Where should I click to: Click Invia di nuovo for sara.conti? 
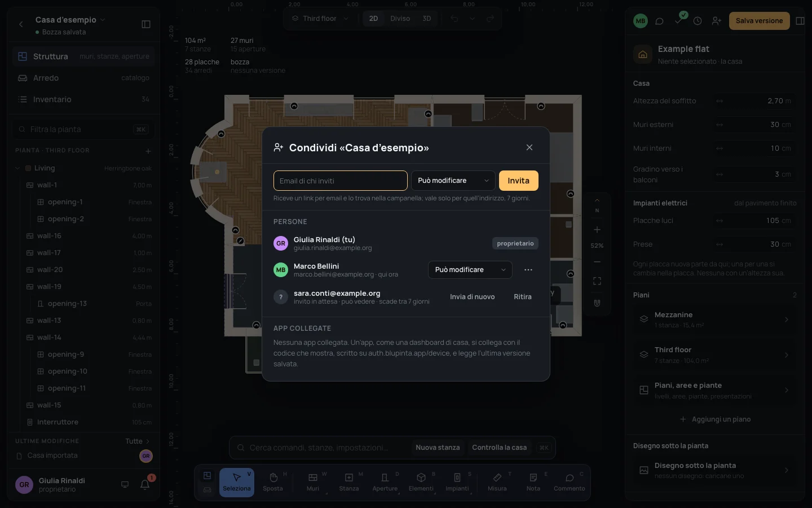pos(473,297)
